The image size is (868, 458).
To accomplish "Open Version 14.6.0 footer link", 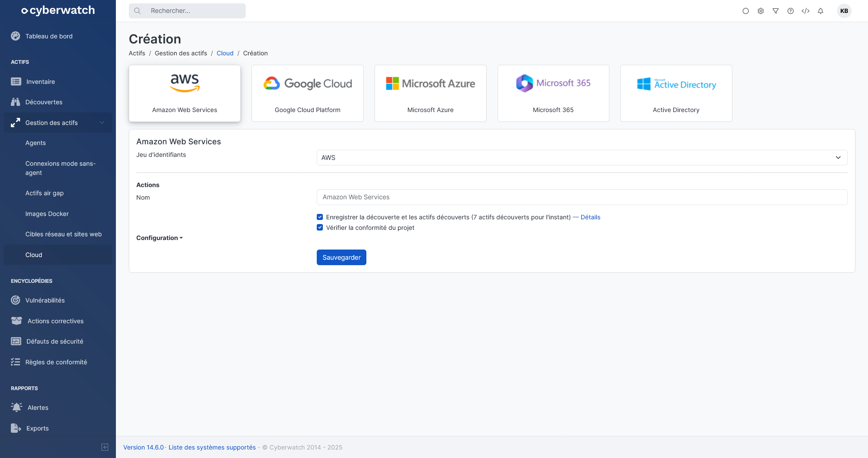I will (x=143, y=447).
